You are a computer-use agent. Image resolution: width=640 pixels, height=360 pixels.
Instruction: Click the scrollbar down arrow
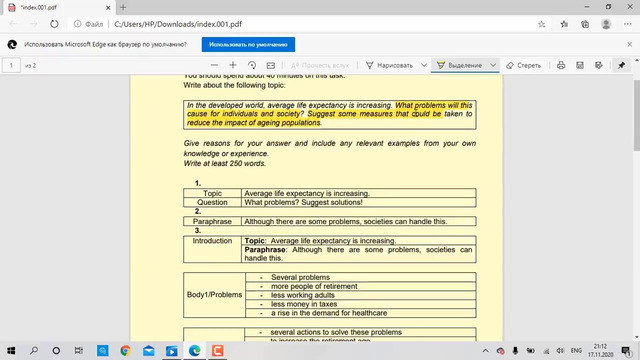click(x=636, y=338)
